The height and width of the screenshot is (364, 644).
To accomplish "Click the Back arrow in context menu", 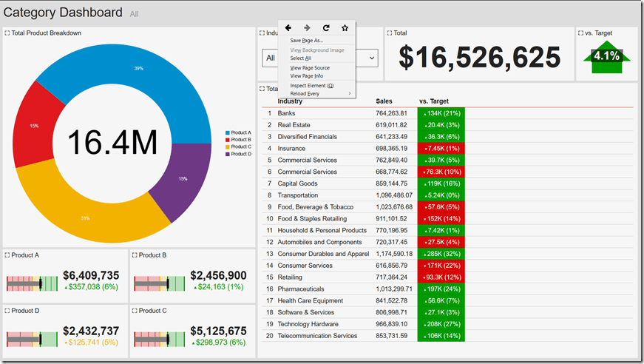I will pyautogui.click(x=288, y=28).
